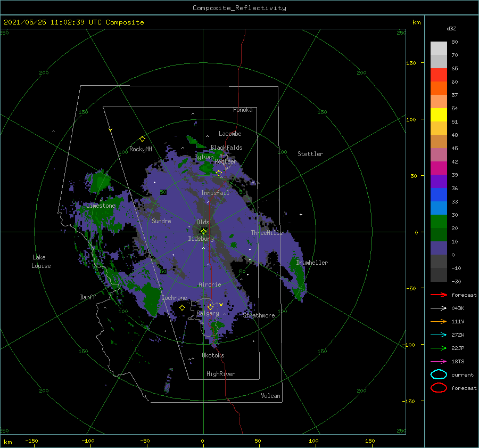Click the white asterisk above Limestone
Image resolution: width=479 pixels, height=448 pixels.
coord(101,201)
